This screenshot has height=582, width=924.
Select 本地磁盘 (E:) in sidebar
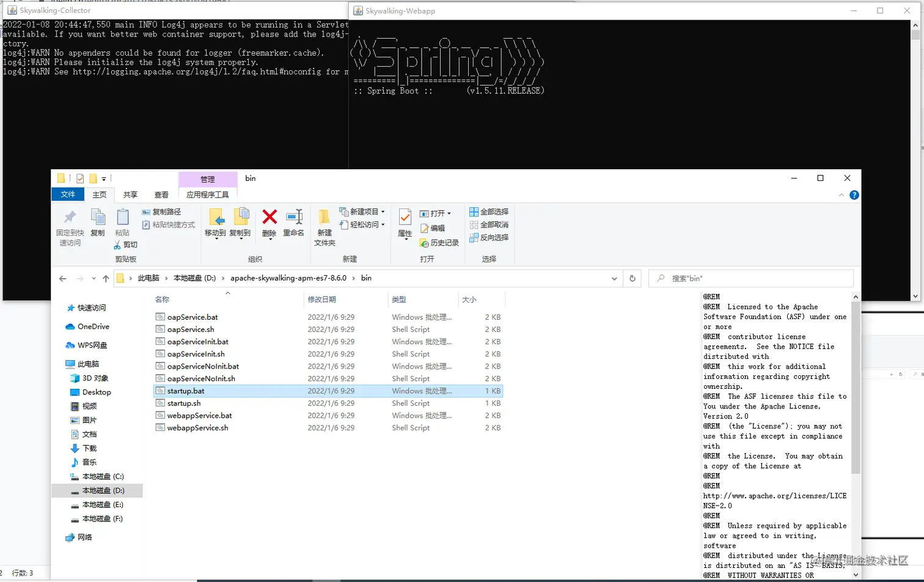[x=97, y=504]
